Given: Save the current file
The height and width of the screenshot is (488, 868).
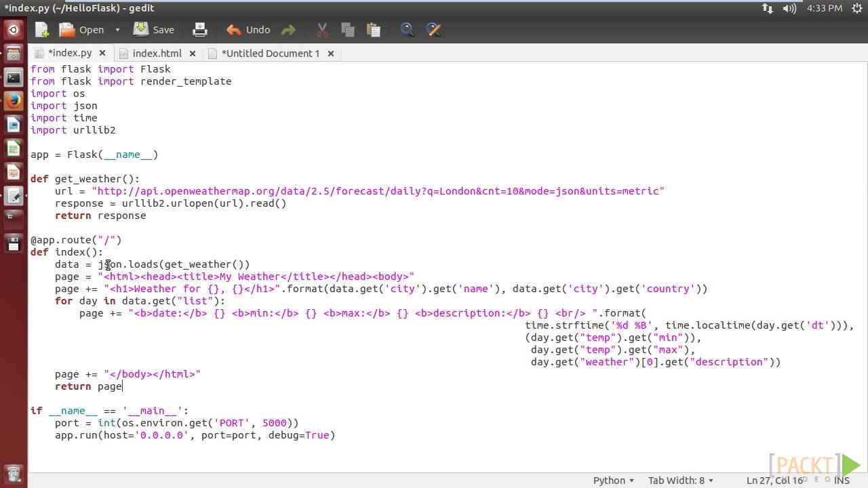Looking at the screenshot, I should pos(154,30).
